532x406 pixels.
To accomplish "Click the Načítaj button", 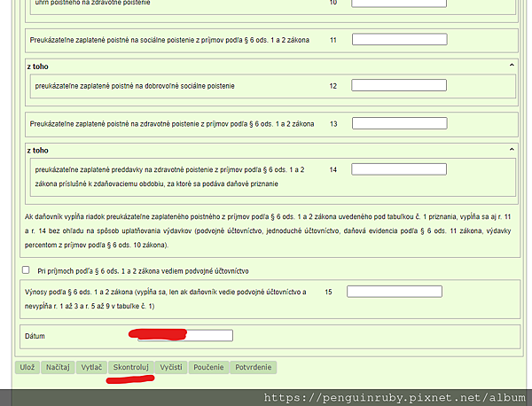I will pyautogui.click(x=58, y=367).
